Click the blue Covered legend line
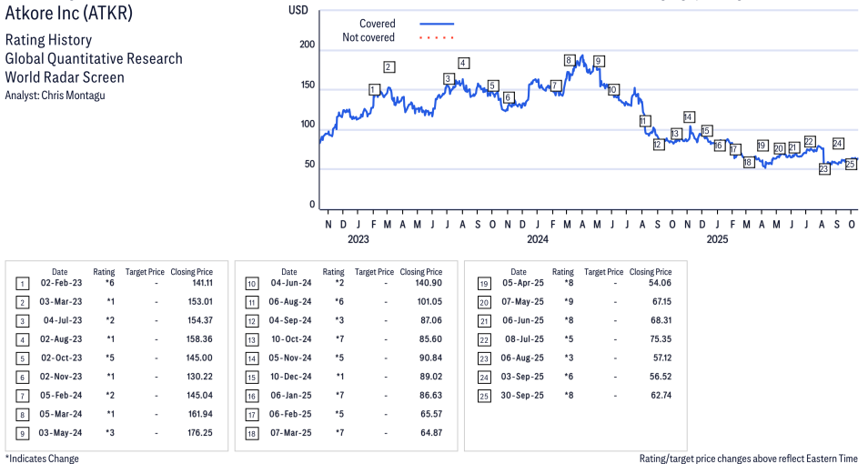Image resolution: width=868 pixels, height=464 pixels. point(437,24)
